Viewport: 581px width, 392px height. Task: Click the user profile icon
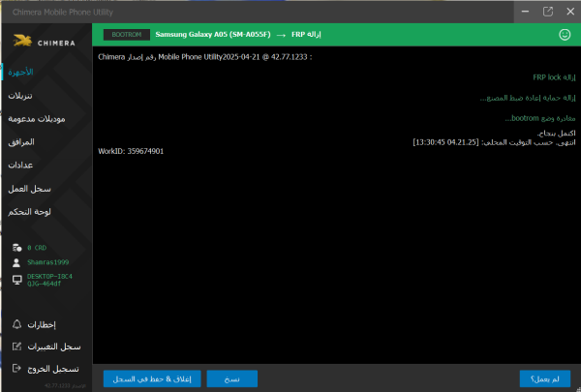point(16,262)
